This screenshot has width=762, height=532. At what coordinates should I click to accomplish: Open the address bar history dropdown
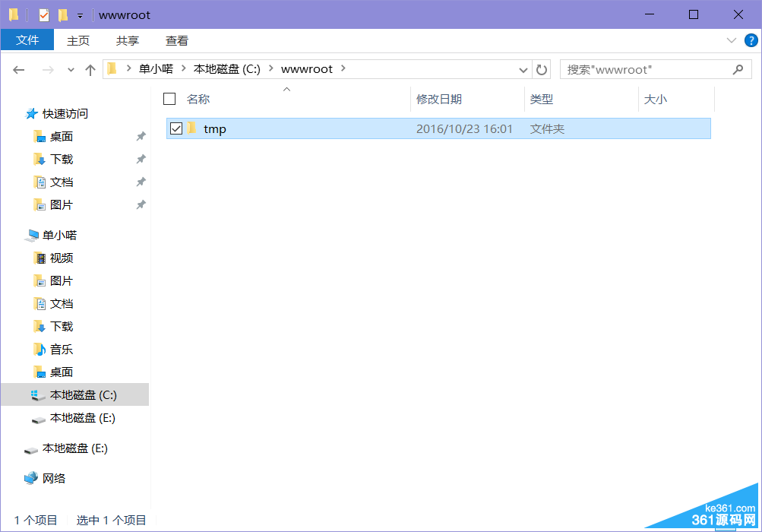point(523,70)
